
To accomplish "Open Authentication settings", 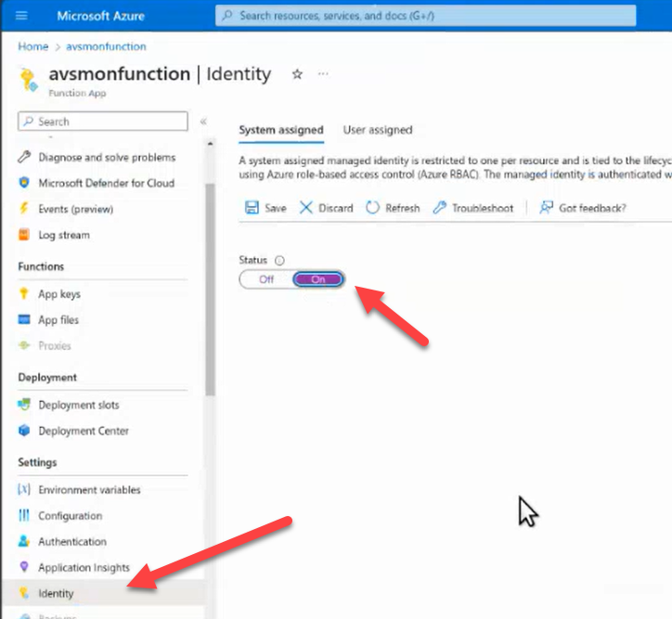I will coord(72,541).
